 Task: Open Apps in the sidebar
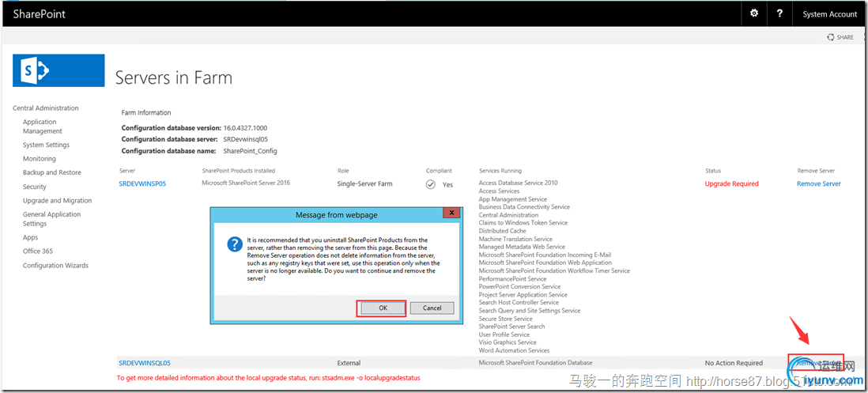31,237
